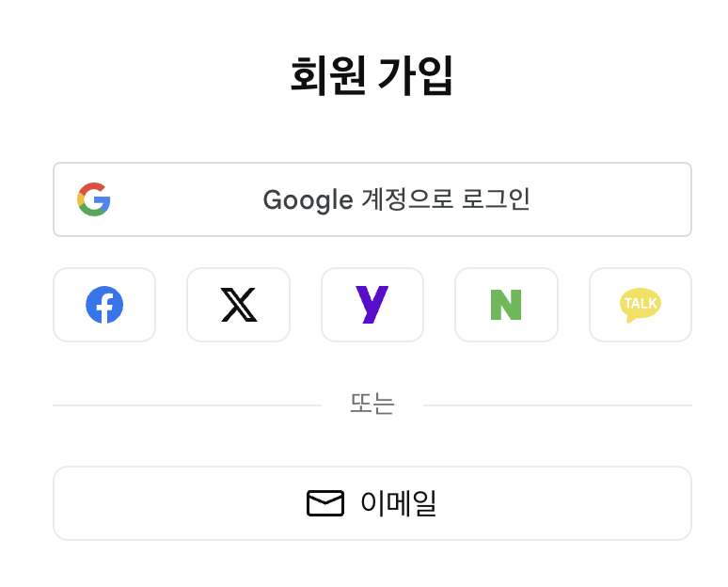Click the 'Google 계정으로 로그인' text label
728x587 pixels.
click(x=396, y=199)
